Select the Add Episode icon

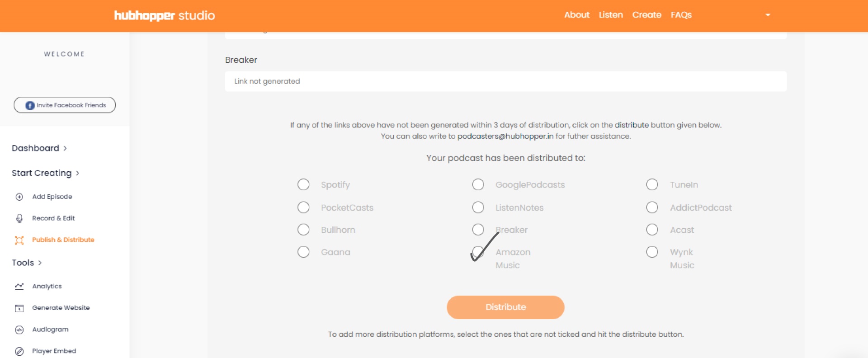click(x=19, y=197)
